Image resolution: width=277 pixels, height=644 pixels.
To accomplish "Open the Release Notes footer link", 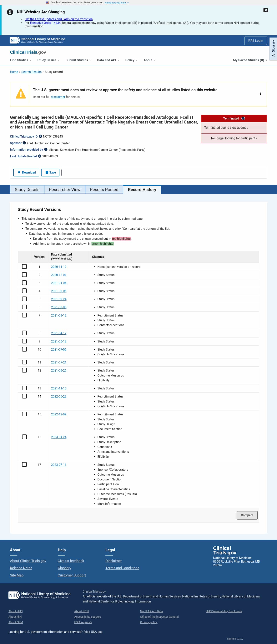I will click(x=21, y=568).
